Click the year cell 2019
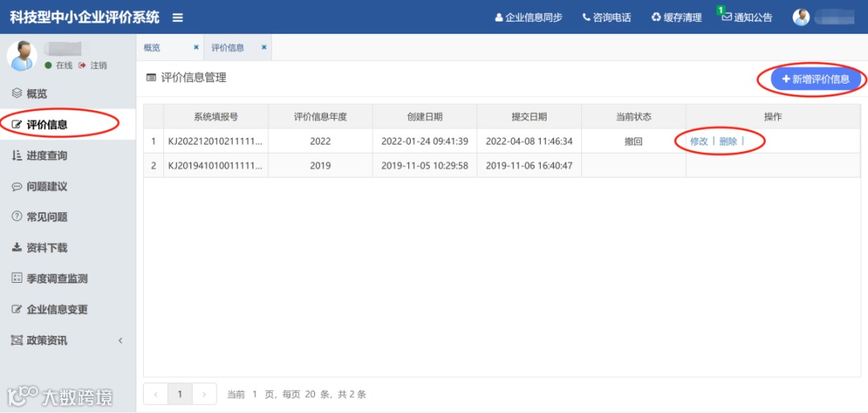This screenshot has height=413, width=868. pos(321,166)
